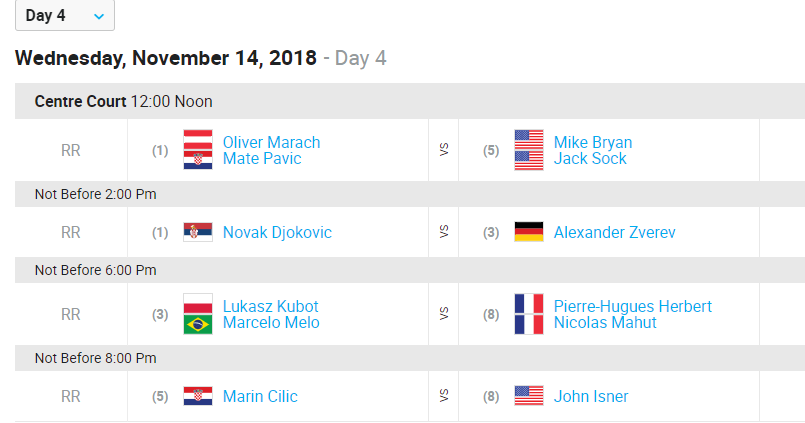Open Jack Sock's player profile link
805x423 pixels.
coord(590,159)
